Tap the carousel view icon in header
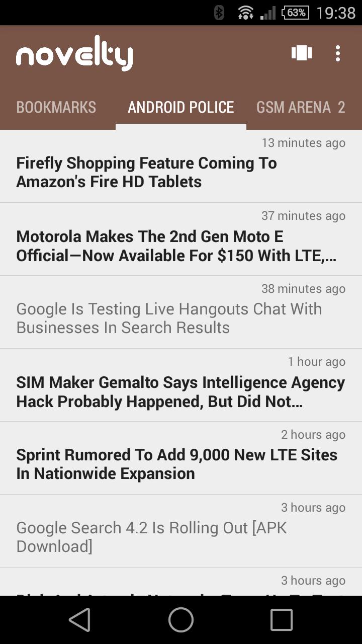 (302, 53)
